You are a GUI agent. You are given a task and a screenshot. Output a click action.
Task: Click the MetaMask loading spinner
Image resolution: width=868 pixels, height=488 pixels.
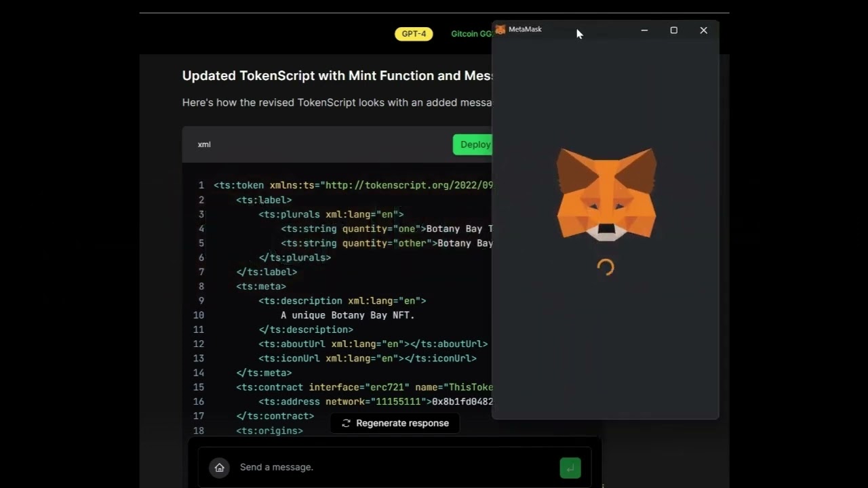[x=606, y=267]
